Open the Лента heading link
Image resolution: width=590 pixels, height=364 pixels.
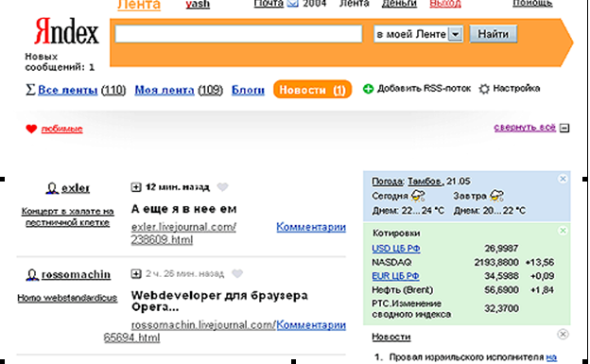(139, 5)
